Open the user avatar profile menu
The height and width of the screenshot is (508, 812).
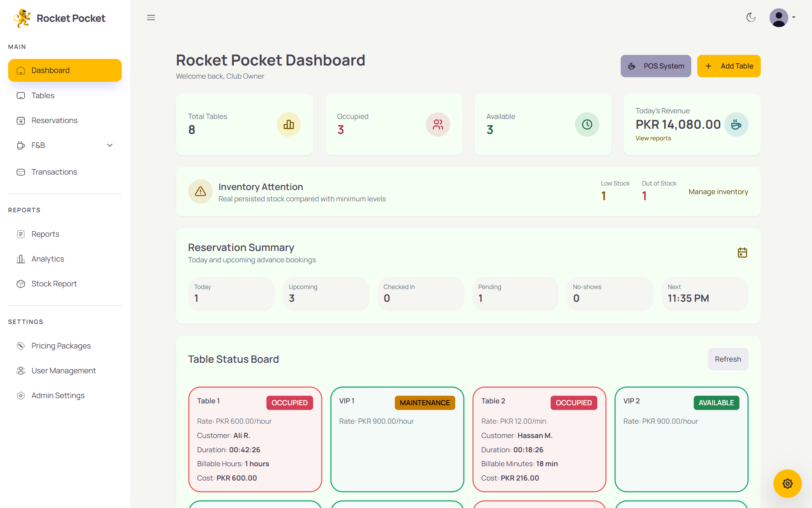pyautogui.click(x=779, y=17)
